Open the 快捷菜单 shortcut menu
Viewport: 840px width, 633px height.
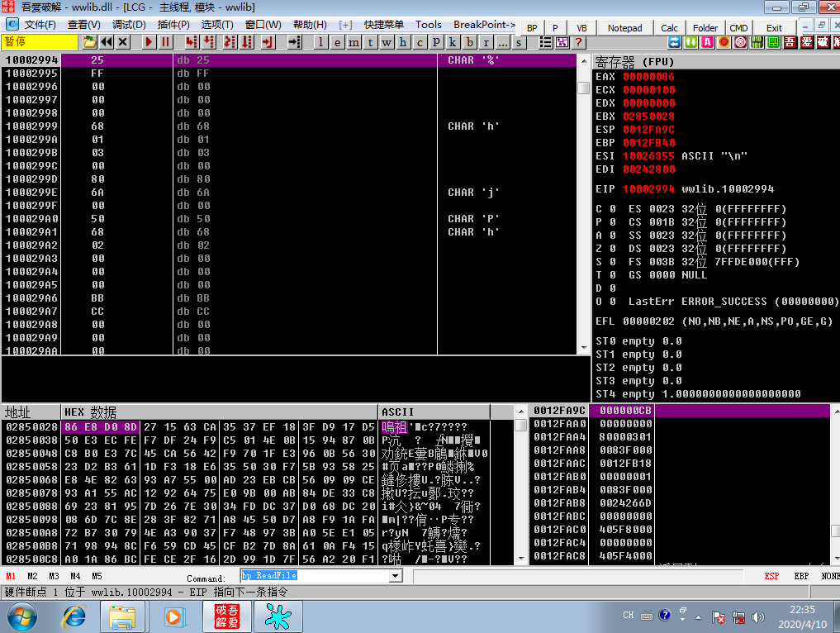(x=383, y=25)
